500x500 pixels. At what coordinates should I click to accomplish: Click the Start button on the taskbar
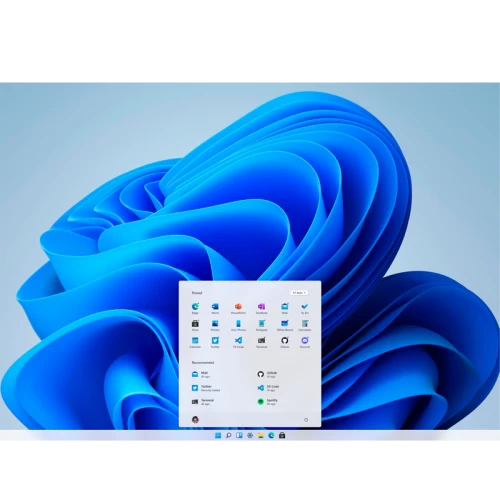point(218,435)
